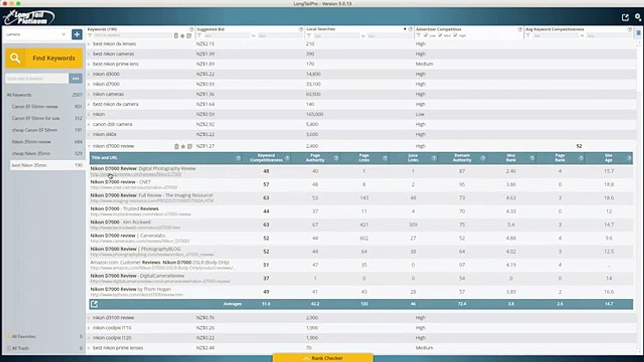Viewport: 644px width, 362px height.
Task: Open settings via the gear icon
Action: [x=638, y=17]
